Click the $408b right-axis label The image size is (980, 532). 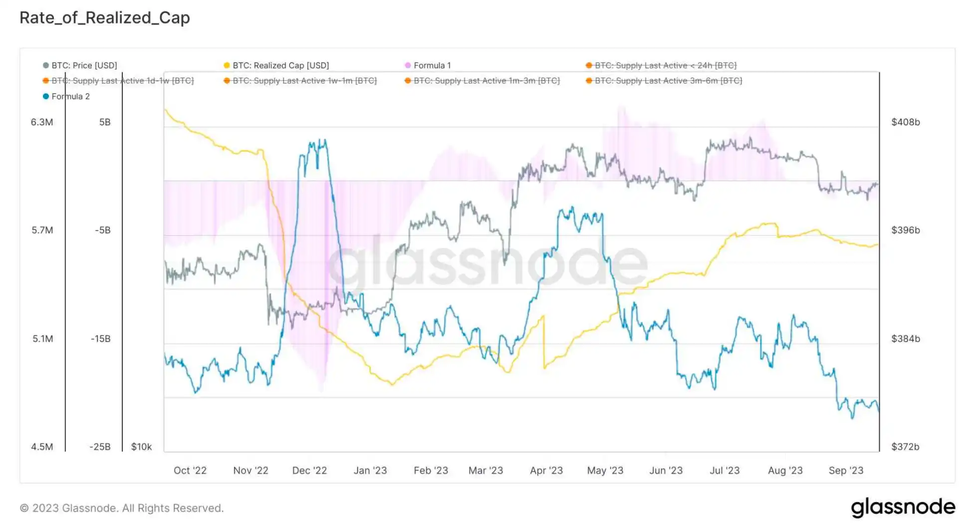click(x=905, y=122)
